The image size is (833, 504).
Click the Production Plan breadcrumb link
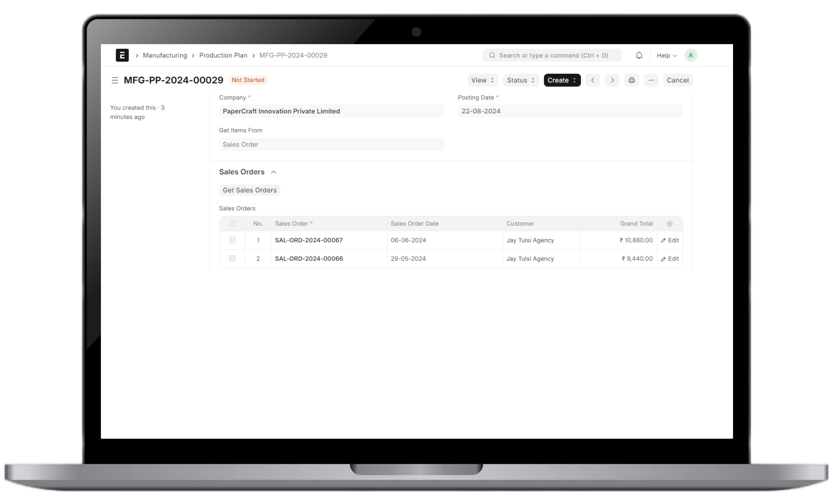tap(223, 55)
